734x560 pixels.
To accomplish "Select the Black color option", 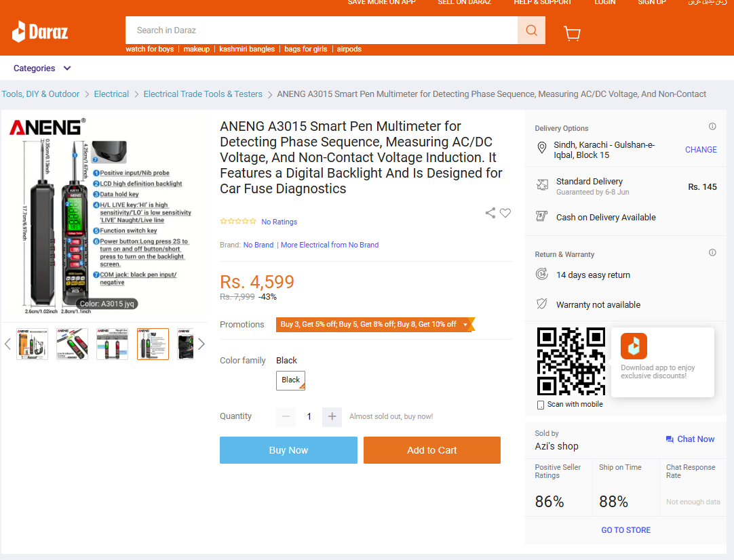I will click(291, 380).
